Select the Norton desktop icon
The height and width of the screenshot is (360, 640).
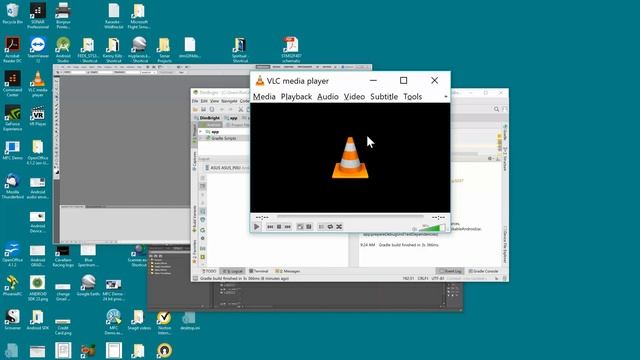pos(164,322)
